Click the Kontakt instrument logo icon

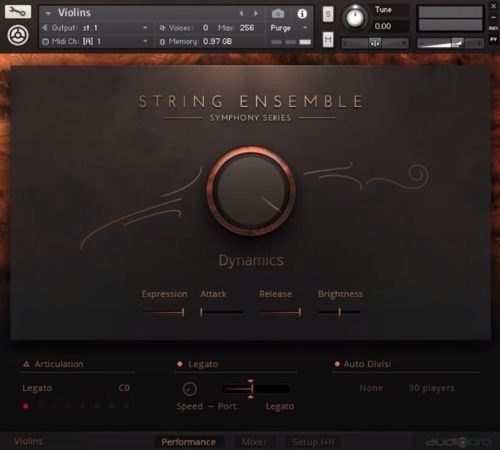[x=18, y=35]
